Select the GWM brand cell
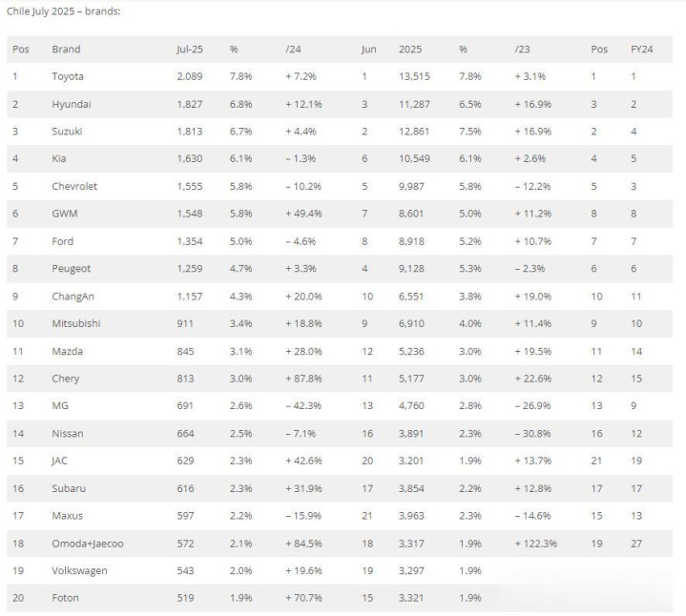 click(65, 214)
